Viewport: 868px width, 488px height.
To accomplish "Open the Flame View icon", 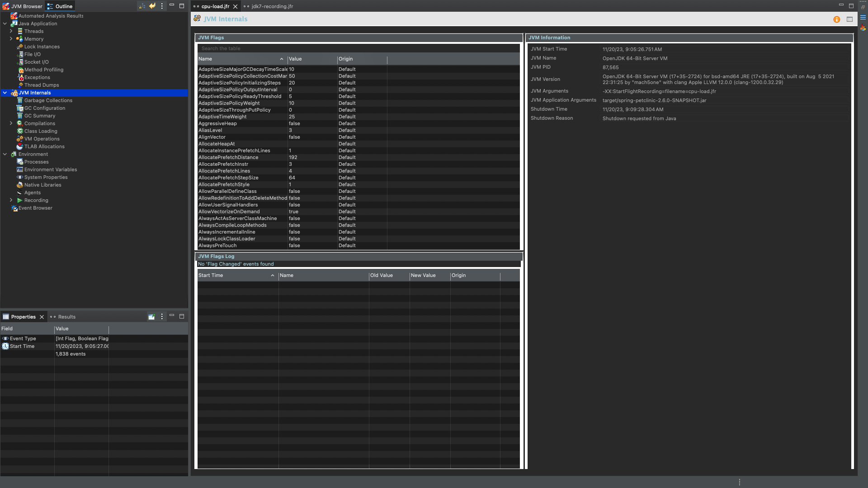I will click(863, 28).
